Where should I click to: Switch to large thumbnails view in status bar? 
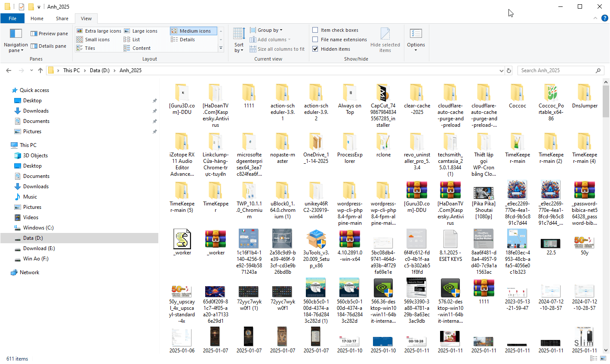pos(604,358)
